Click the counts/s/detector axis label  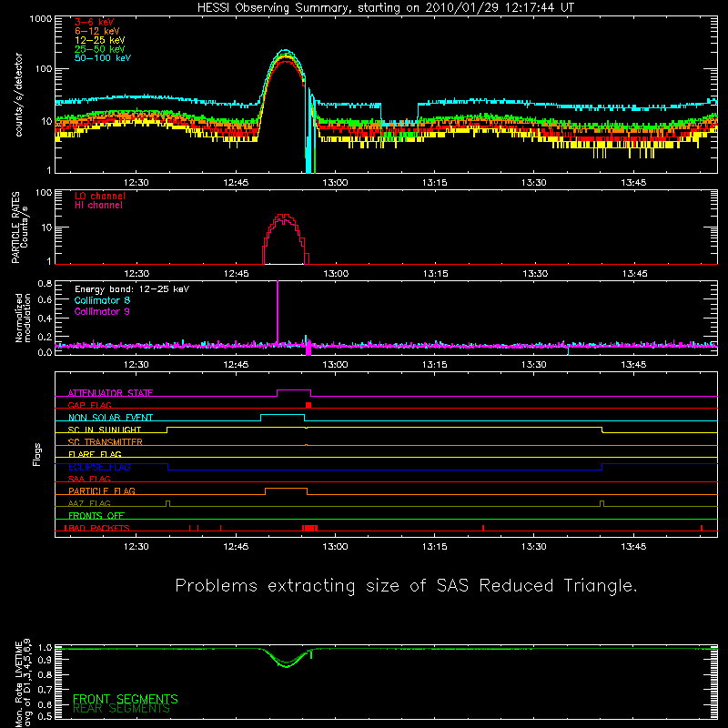(x=19, y=95)
